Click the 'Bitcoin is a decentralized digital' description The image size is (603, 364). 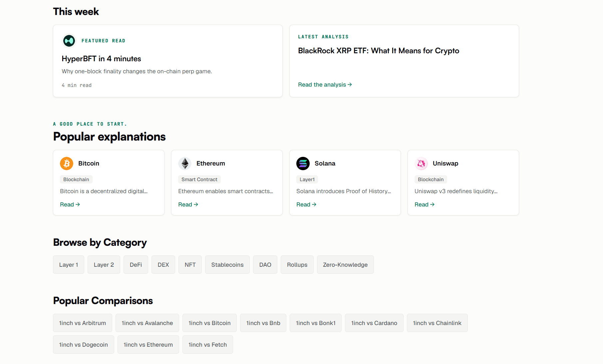pos(104,191)
